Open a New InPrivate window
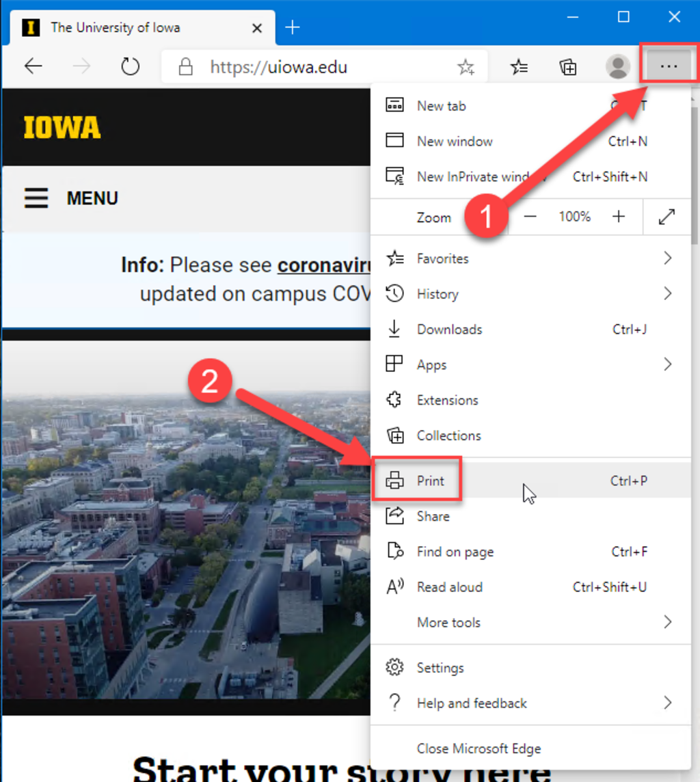This screenshot has width=700, height=782. point(465,176)
